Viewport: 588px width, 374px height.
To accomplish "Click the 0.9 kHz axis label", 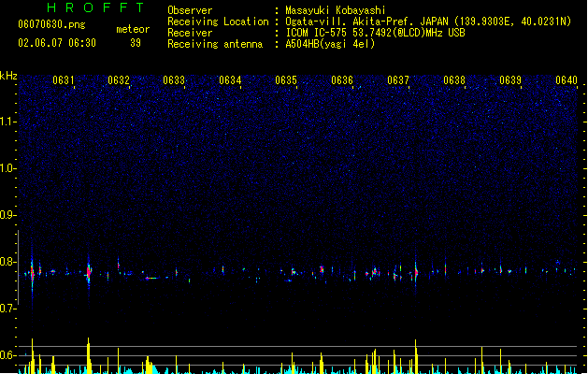I will 7,215.
